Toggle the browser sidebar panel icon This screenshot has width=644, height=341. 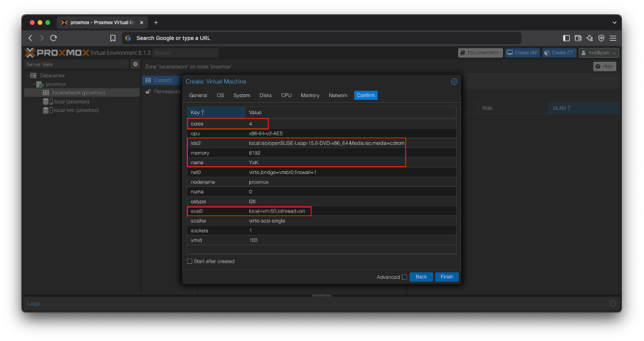tap(566, 39)
